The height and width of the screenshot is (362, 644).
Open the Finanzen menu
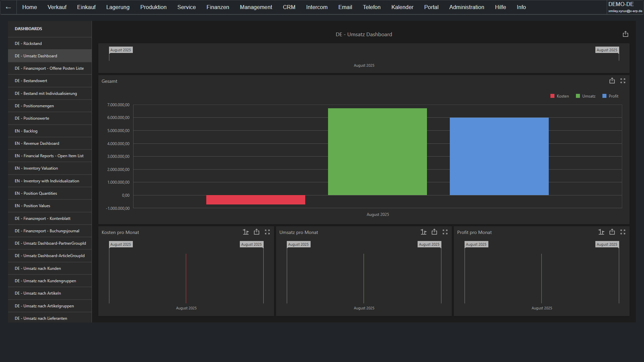(218, 7)
